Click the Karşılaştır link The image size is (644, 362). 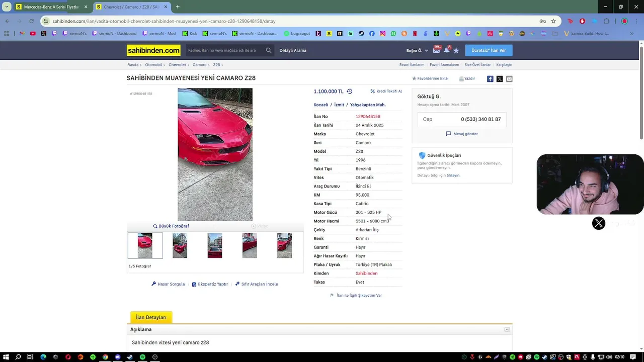tap(504, 65)
